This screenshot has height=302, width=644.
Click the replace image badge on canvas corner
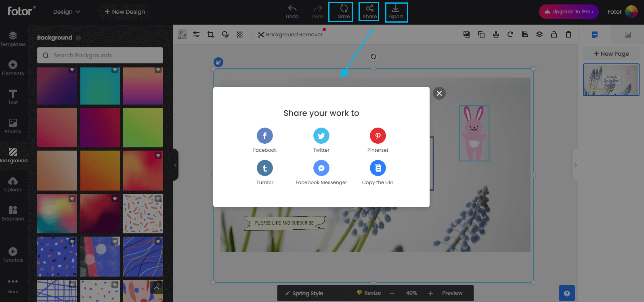pyautogui.click(x=218, y=62)
